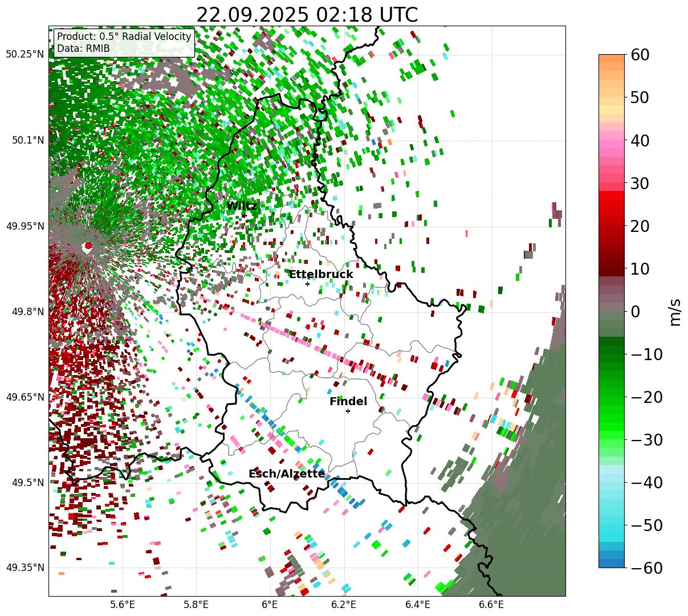688x616 pixels.
Task: Click the colorbar tick label 0
Action: (x=635, y=312)
